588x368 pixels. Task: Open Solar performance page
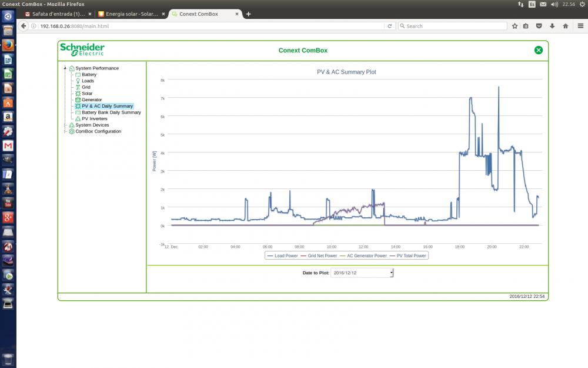(x=87, y=94)
